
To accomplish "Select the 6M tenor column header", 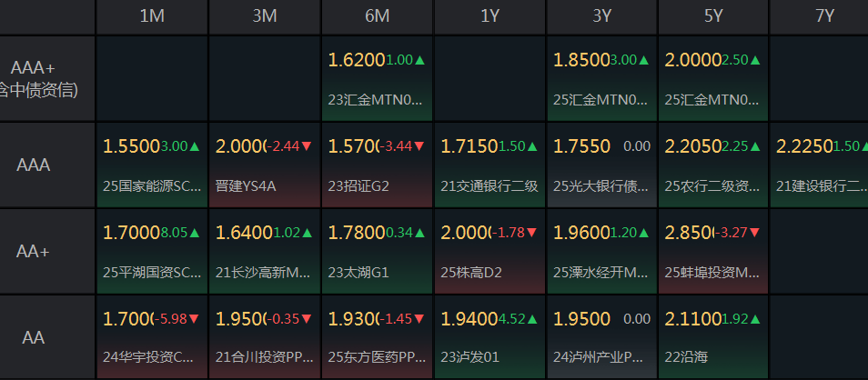I will click(377, 16).
